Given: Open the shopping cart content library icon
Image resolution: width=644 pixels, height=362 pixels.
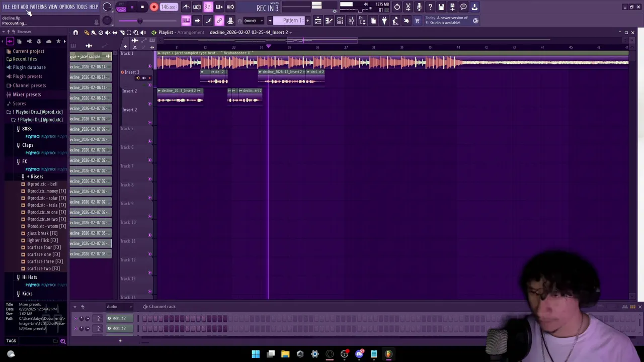Looking at the screenshot, I should tap(417, 21).
